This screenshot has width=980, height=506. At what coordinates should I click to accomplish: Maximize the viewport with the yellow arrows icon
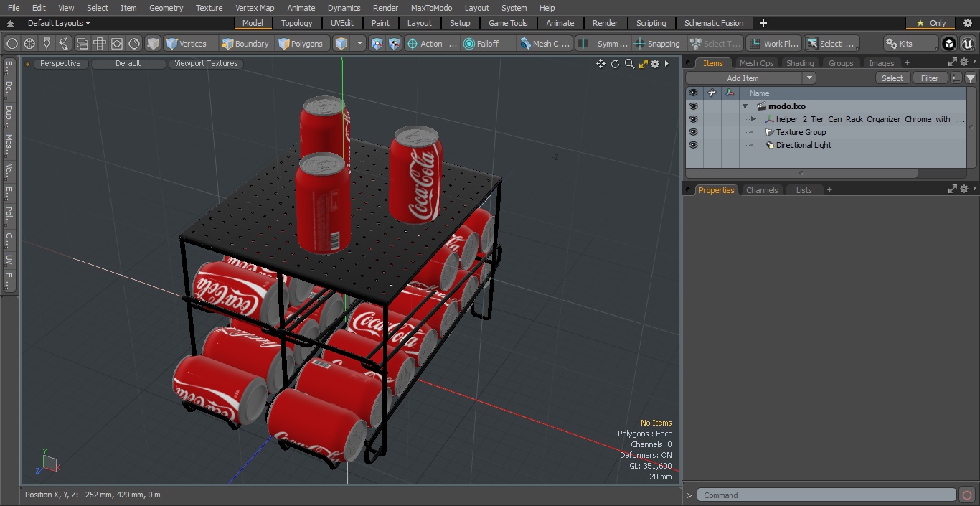(643, 64)
